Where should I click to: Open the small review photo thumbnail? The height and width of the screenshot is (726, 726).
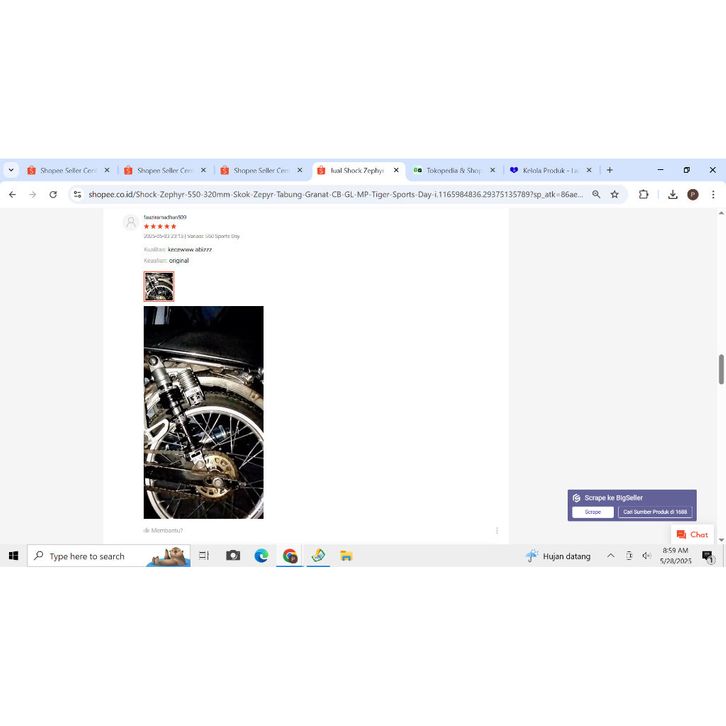[x=159, y=287]
